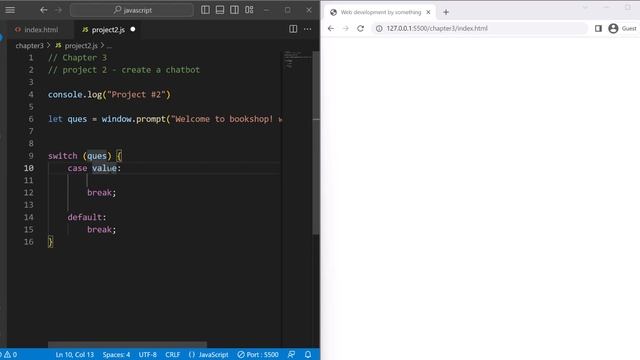Click the browser forward arrow
640x360 pixels.
(x=346, y=29)
